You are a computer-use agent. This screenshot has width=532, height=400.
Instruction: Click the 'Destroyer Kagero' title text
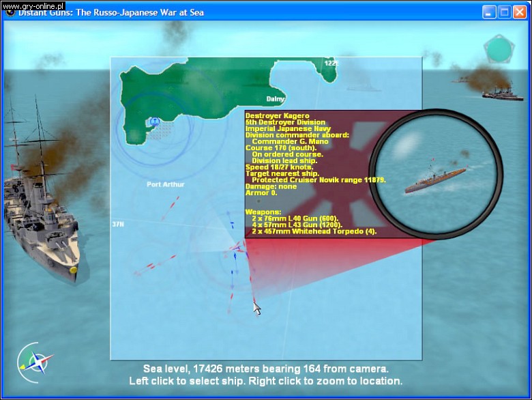pos(277,116)
